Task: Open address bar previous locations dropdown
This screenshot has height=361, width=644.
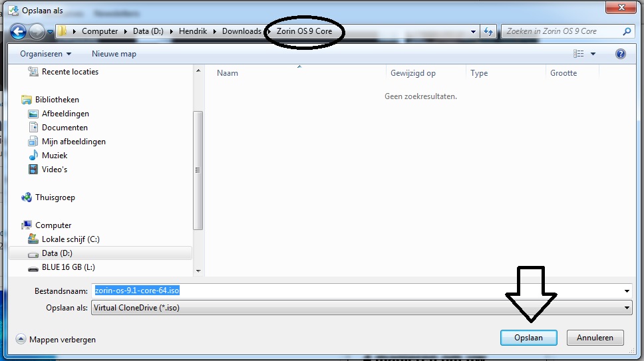Action: coord(473,32)
